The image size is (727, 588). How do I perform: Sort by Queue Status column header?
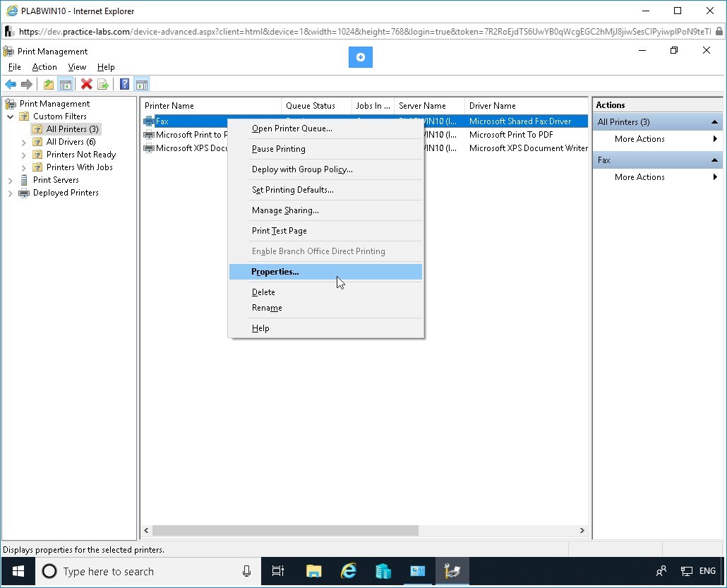316,106
